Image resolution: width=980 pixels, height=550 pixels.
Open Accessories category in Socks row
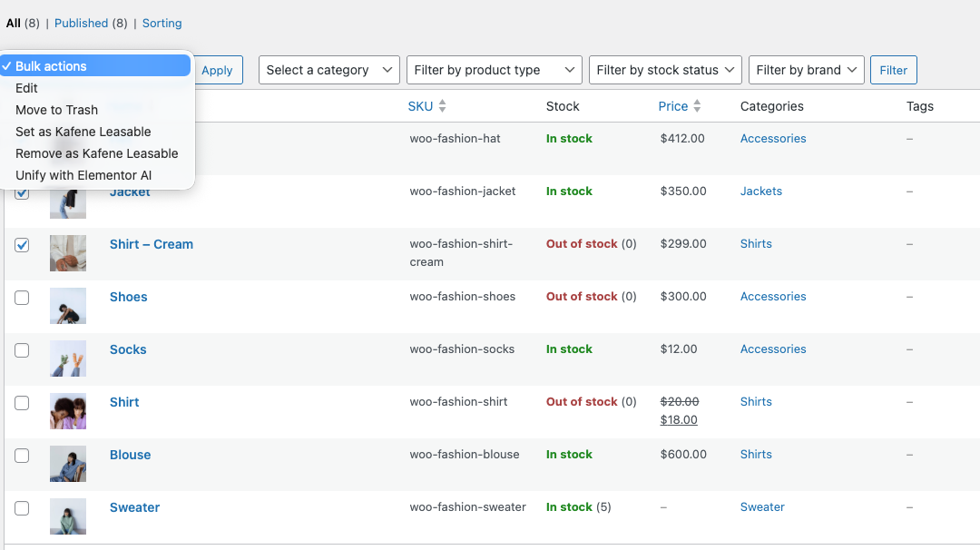[773, 349]
